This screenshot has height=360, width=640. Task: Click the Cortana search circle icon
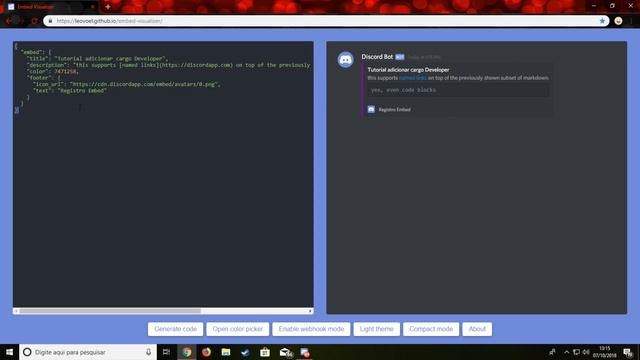[x=27, y=352]
